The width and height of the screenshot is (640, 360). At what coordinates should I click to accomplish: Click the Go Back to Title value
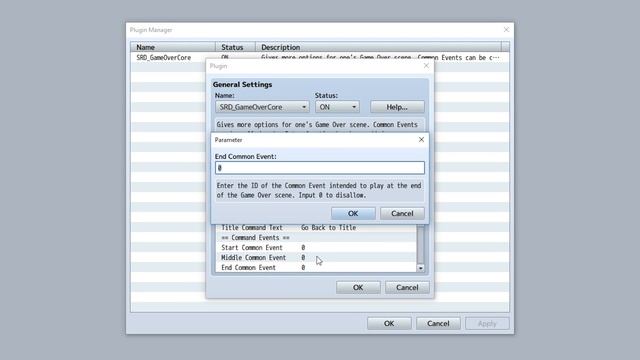329,228
